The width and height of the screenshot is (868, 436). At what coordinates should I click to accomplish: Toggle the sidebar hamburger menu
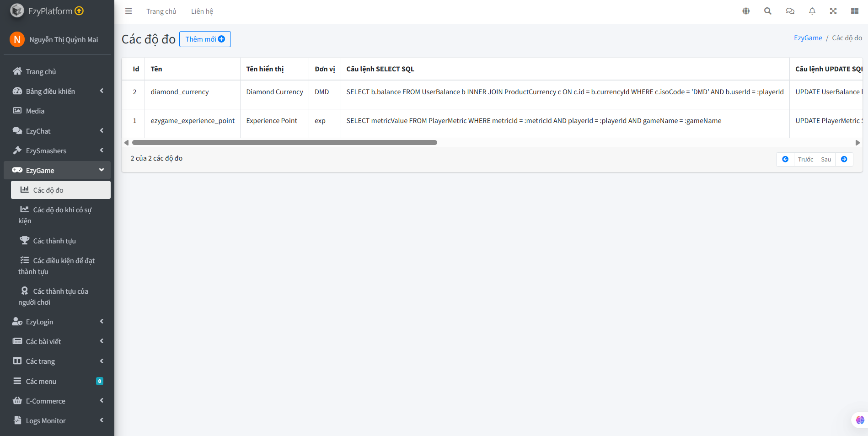[x=129, y=11]
